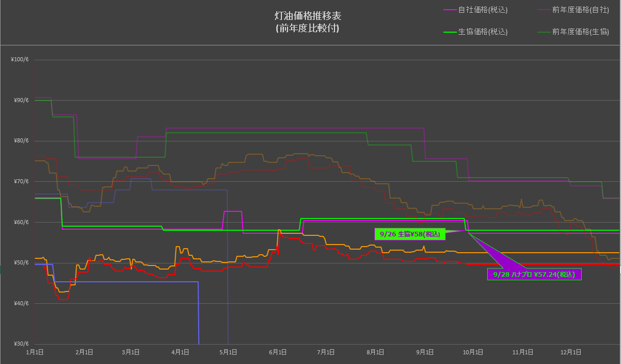The image size is (621, 364).
Task: Click the ¥30/ℓ axis label
Action: click(21, 344)
